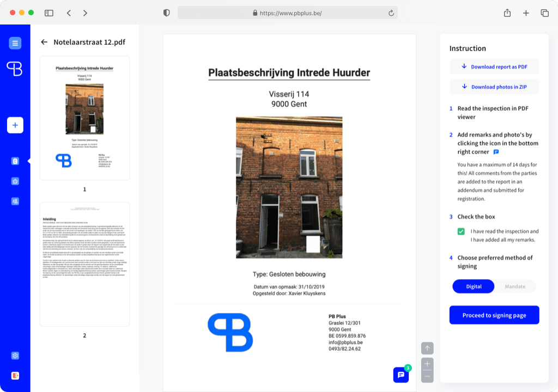Select page 2 thumbnail with Inleiding
This screenshot has height=392, width=558.
84,264
